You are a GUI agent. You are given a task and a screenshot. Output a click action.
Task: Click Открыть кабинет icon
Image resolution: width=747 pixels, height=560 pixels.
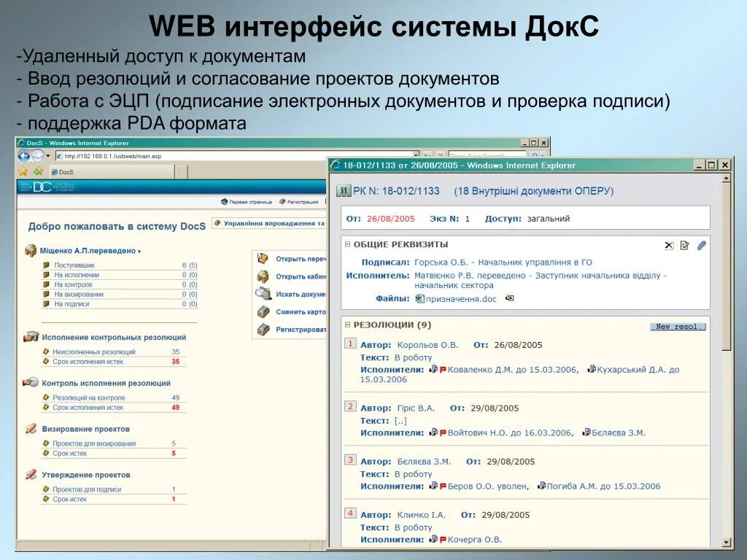pos(263,276)
